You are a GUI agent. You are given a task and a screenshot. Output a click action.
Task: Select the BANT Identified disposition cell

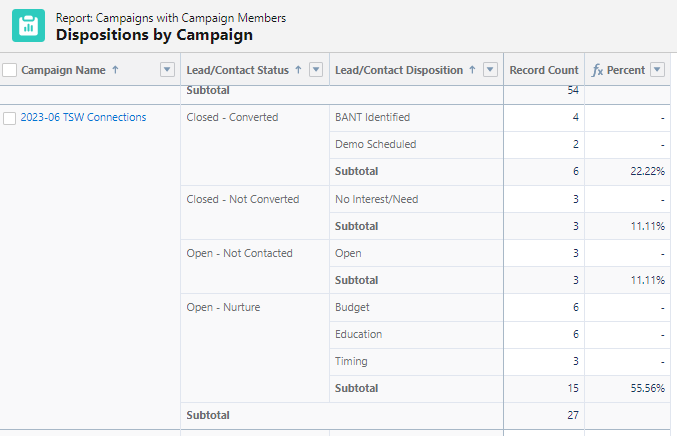[x=372, y=117]
